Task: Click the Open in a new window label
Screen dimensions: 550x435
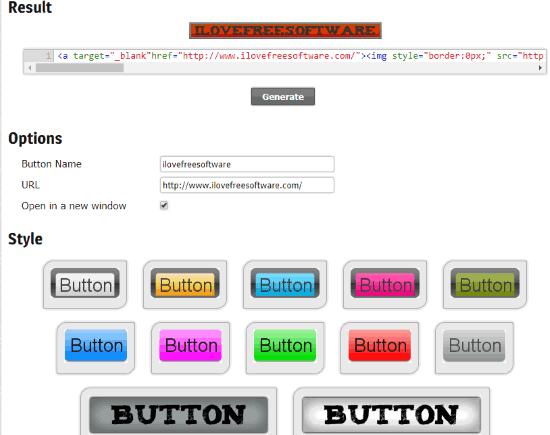Action: [x=74, y=206]
